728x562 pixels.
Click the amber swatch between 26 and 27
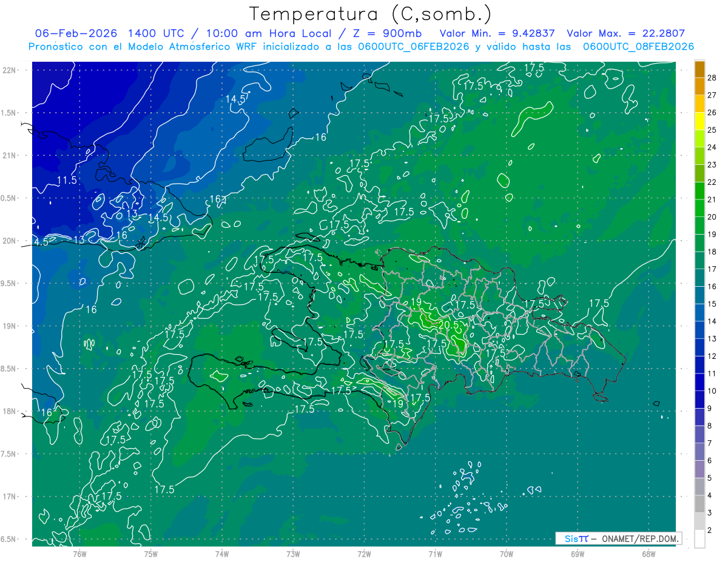pos(699,104)
